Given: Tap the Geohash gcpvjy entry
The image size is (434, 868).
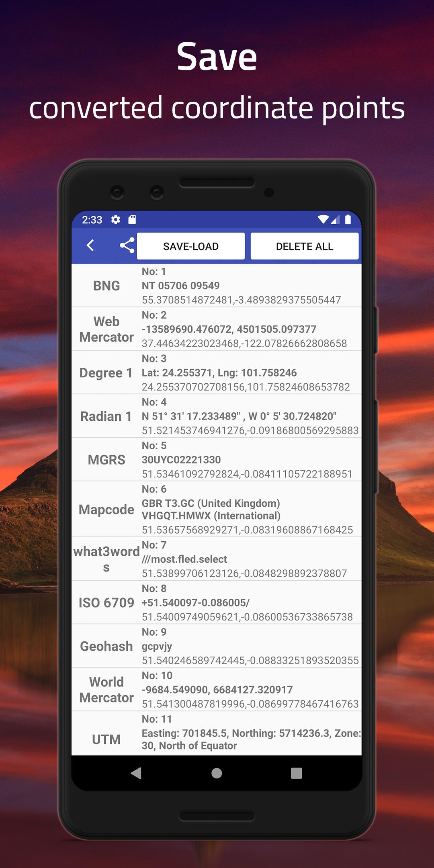Looking at the screenshot, I should [x=217, y=646].
